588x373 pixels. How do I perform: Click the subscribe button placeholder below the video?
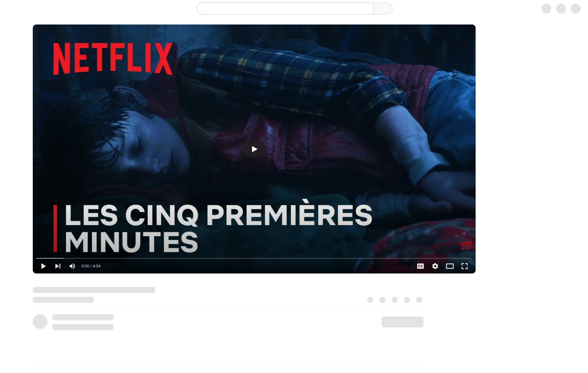pyautogui.click(x=402, y=322)
